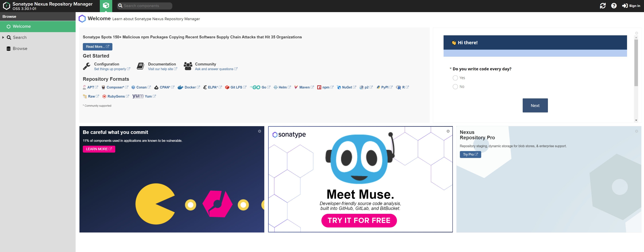Image resolution: width=644 pixels, height=252 pixels.
Task: Click survey panel scroll down arrow
Action: [636, 120]
